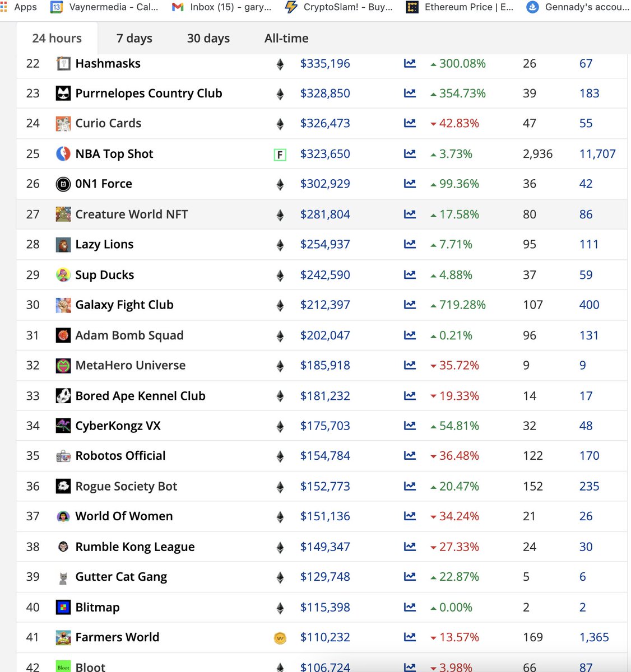The width and height of the screenshot is (631, 672).
Task: Open the Apps bookmark
Action: pyautogui.click(x=18, y=7)
